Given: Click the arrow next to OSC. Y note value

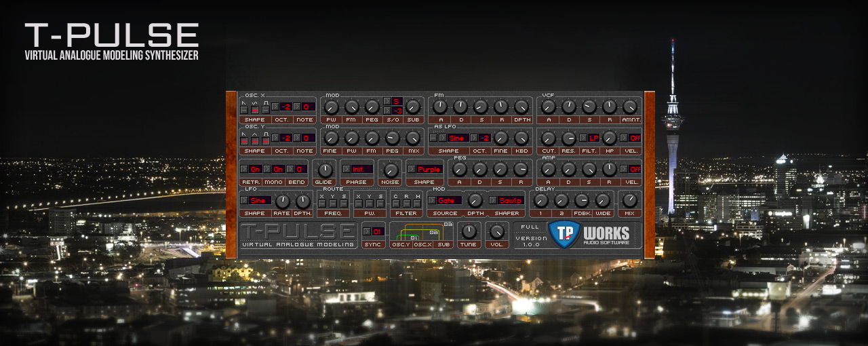Looking at the screenshot, I should 297,138.
